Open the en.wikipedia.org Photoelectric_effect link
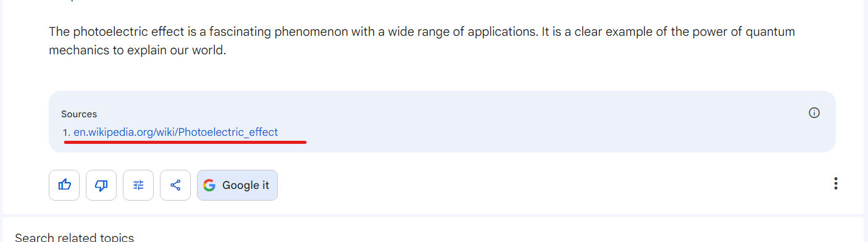This screenshot has width=868, height=242. coord(175,132)
